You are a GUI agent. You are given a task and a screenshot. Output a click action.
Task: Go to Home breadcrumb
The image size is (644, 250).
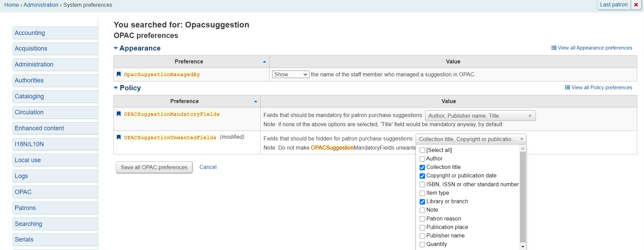tap(12, 5)
